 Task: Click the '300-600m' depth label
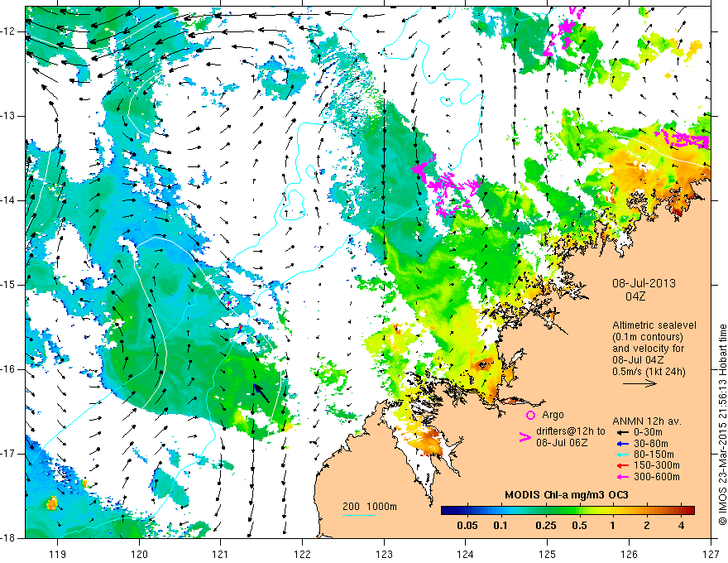point(657,477)
